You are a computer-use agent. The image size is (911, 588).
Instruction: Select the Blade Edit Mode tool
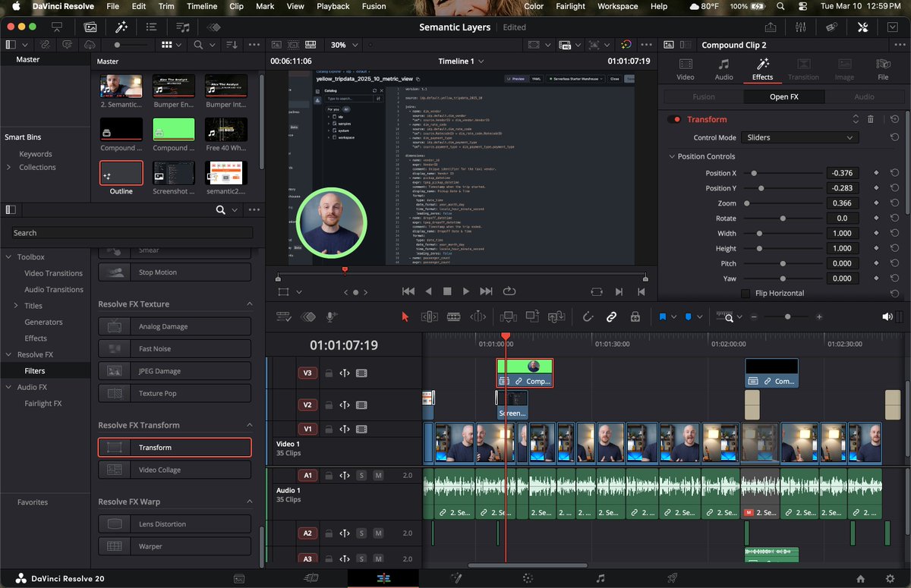(x=454, y=317)
